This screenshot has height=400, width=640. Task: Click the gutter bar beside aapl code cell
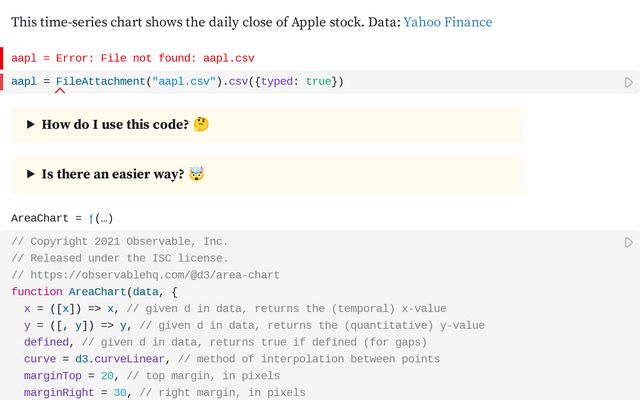pyautogui.click(x=2, y=81)
